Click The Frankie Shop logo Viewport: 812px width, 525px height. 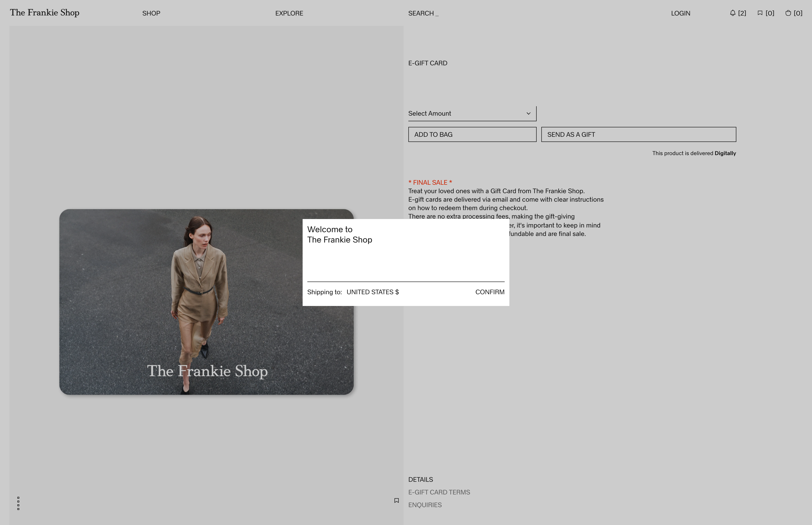tap(44, 13)
